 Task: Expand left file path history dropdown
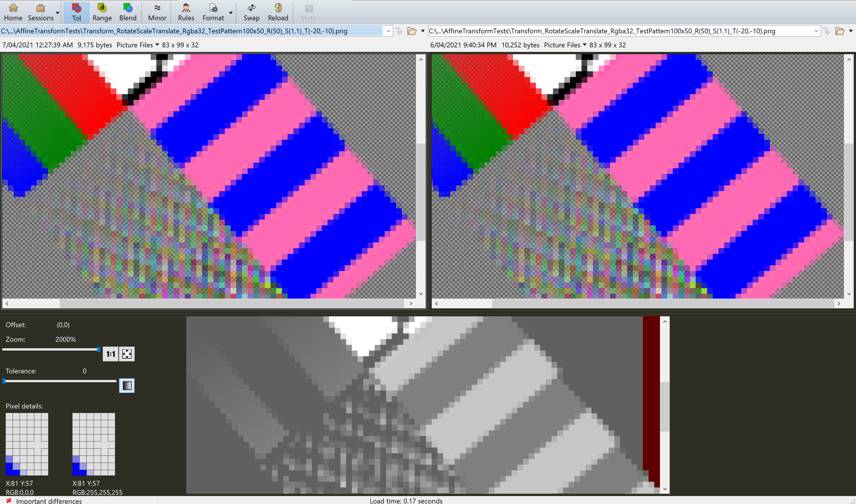[x=388, y=31]
